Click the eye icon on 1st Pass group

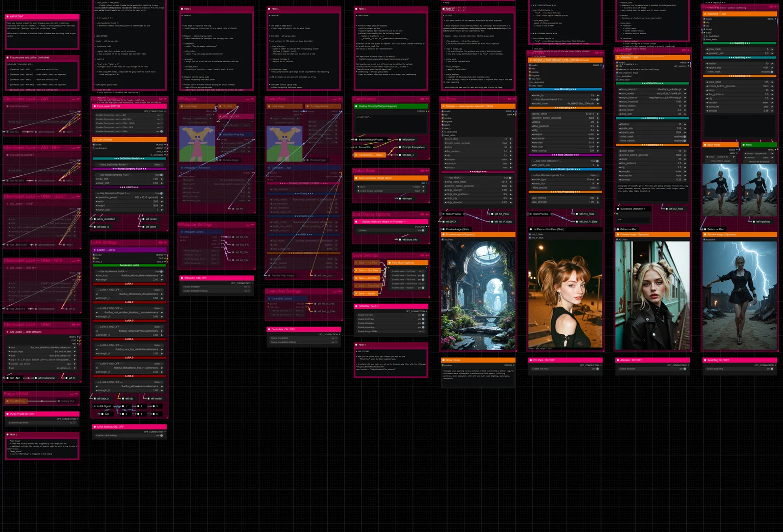pyautogui.click(x=509, y=99)
